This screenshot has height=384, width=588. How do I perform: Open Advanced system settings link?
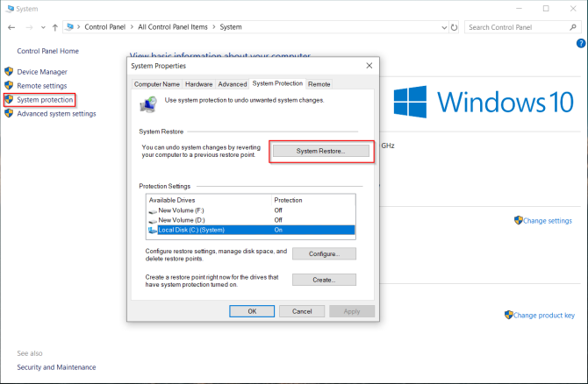pyautogui.click(x=57, y=113)
